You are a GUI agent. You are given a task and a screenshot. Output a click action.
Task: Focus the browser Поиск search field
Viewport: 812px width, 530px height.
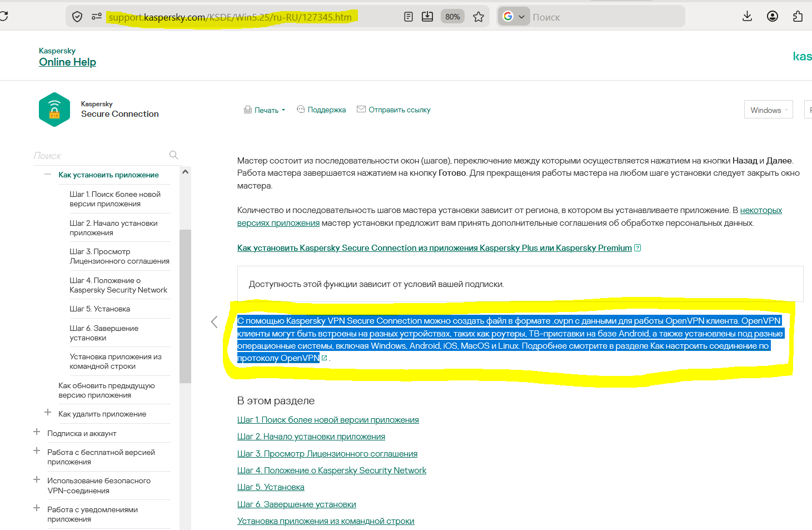pos(606,17)
